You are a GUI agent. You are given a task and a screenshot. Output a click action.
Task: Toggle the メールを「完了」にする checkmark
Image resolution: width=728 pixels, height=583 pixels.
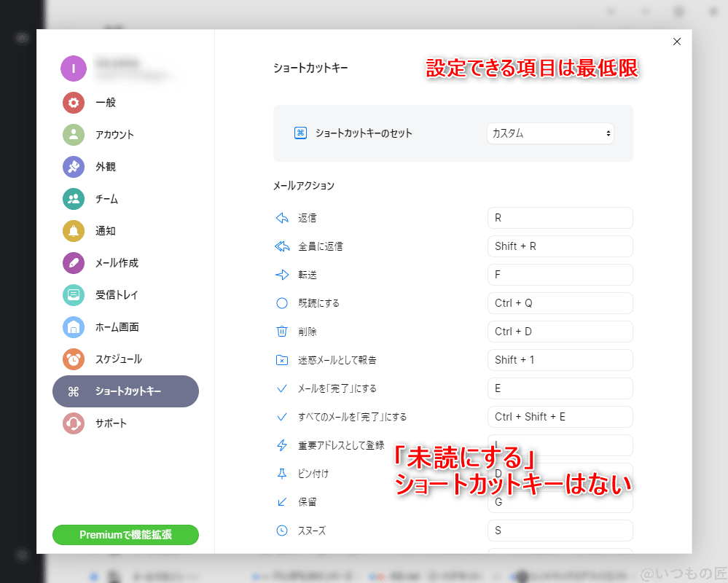tap(283, 388)
